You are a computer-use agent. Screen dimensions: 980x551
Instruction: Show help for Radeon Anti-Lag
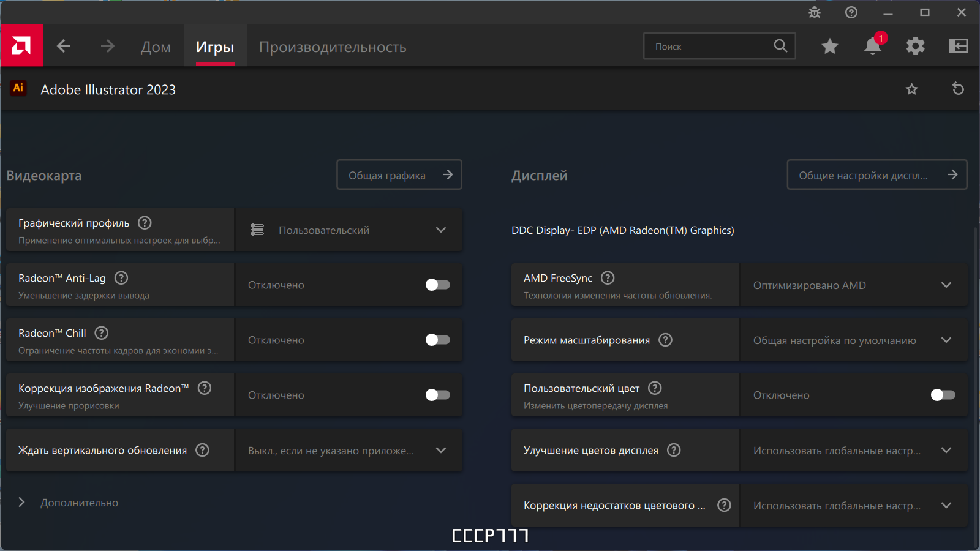tap(121, 278)
